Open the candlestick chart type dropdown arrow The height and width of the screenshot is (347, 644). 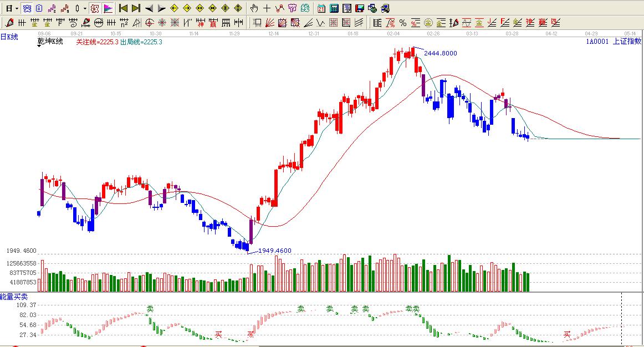85,9
